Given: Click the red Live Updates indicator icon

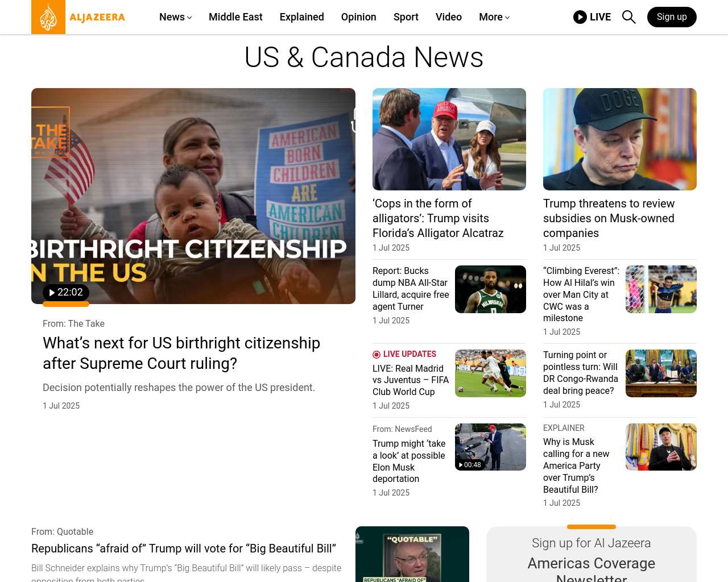Looking at the screenshot, I should tap(377, 355).
